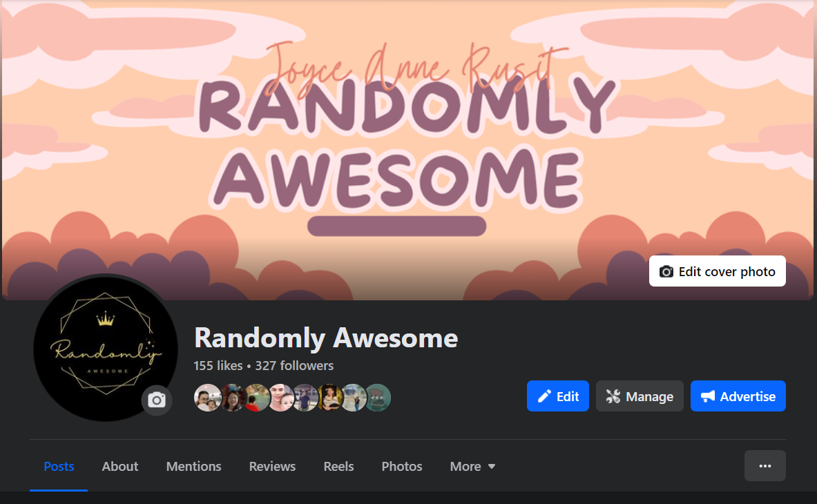This screenshot has height=504, width=817.
Task: Click the megaphone icon in the Advertise button
Action: [708, 396]
